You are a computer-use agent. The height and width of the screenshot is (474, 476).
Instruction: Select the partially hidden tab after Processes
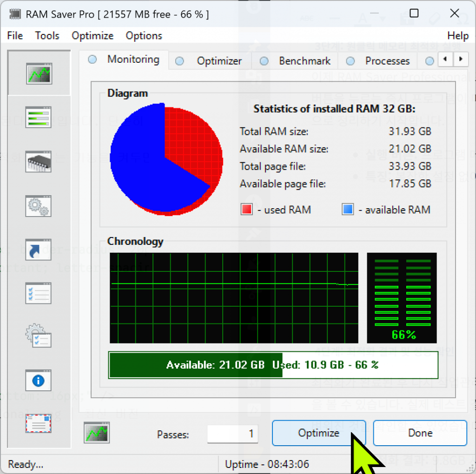429,61
